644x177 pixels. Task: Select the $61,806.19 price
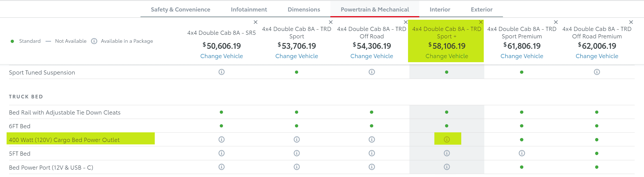coord(522,46)
